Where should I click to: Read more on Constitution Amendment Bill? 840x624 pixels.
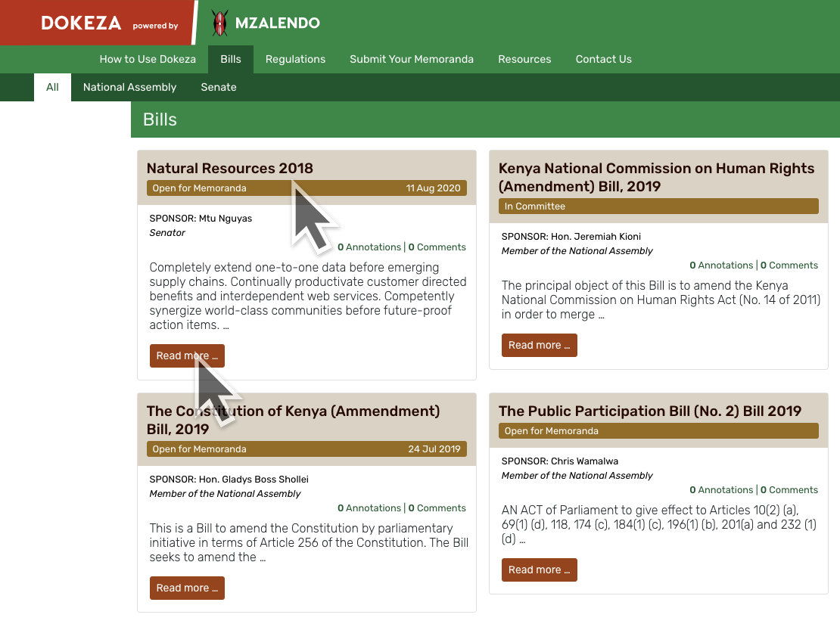tap(187, 588)
